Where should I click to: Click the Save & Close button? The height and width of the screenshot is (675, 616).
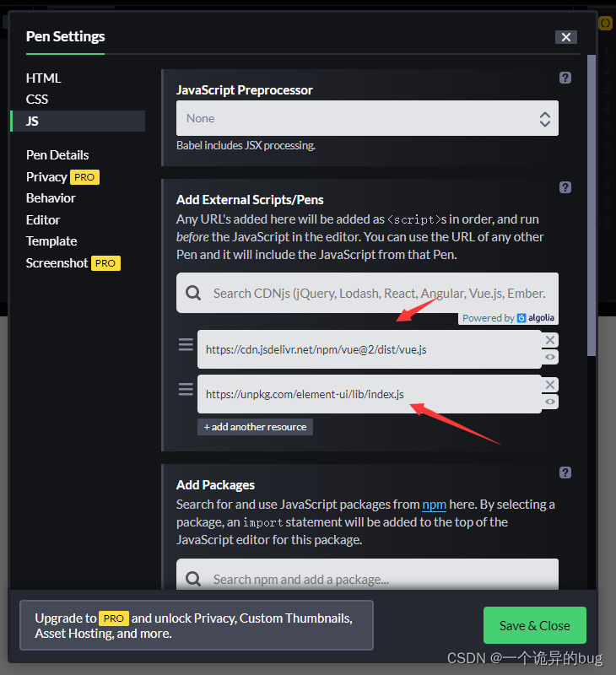point(535,625)
